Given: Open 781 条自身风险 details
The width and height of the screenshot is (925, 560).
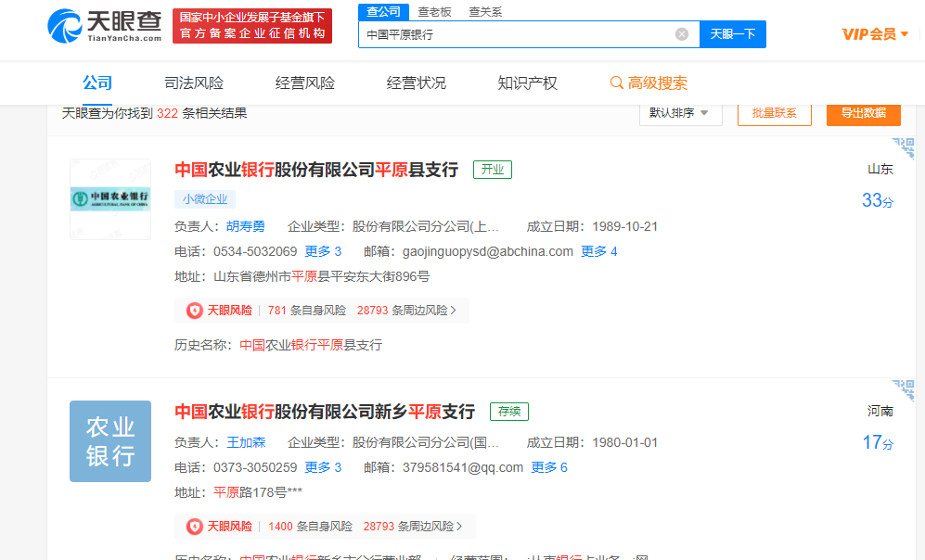Looking at the screenshot, I should (307, 311).
